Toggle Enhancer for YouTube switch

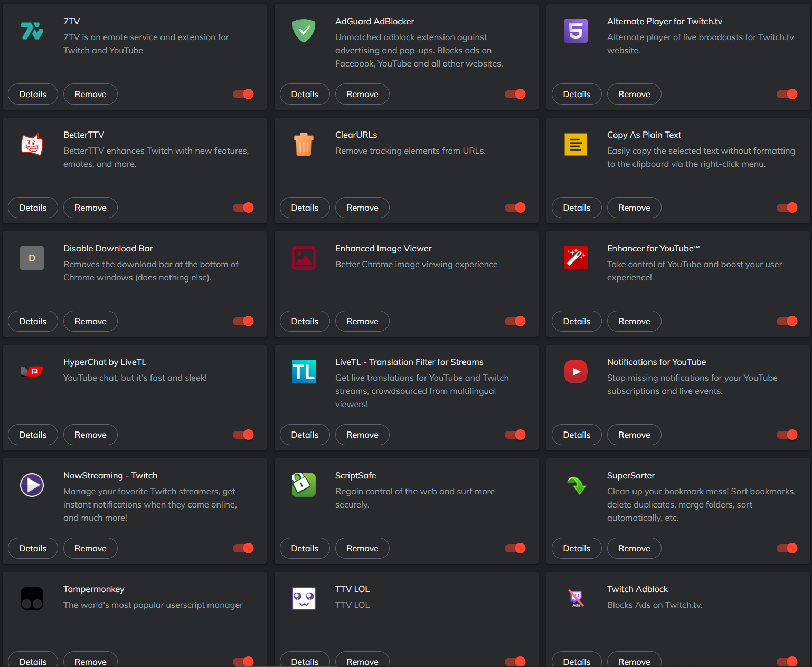pos(787,321)
